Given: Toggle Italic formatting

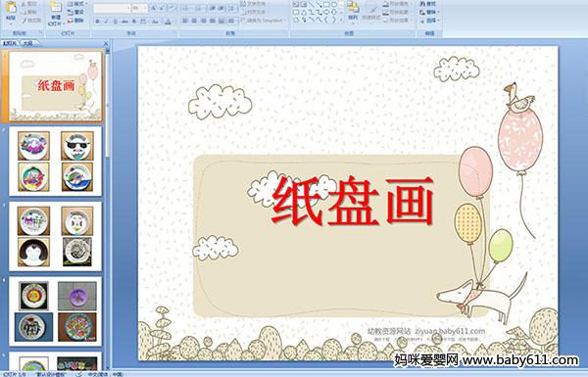Looking at the screenshot, I should tap(106, 22).
